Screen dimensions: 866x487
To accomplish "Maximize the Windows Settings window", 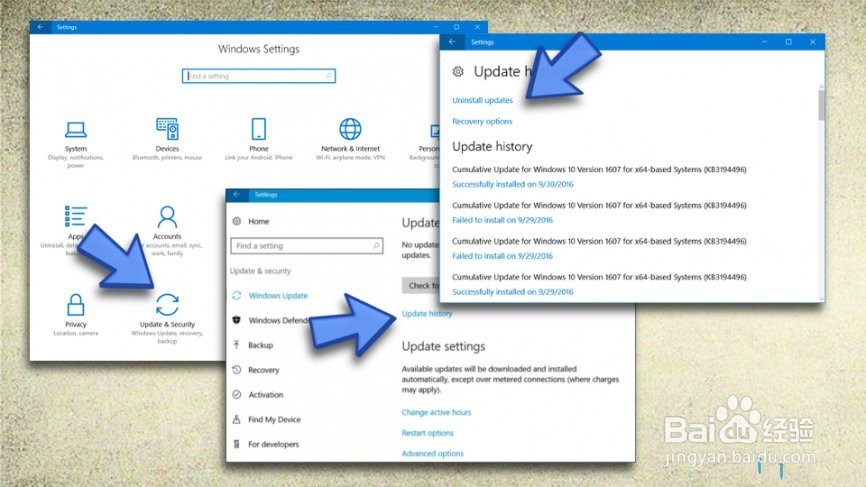I will point(456,27).
